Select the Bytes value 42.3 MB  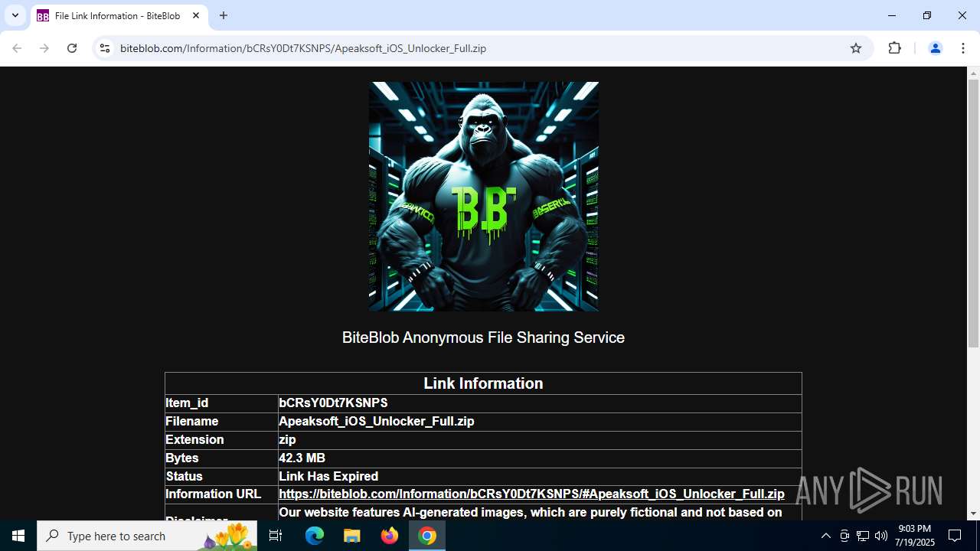(302, 458)
